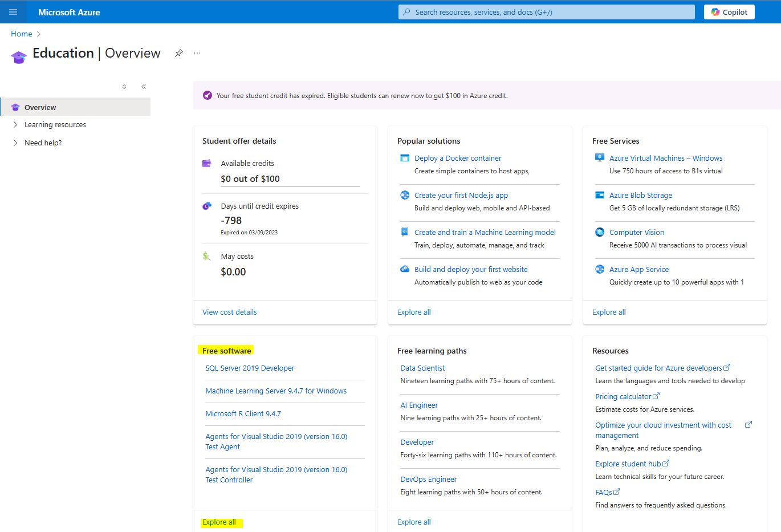Image resolution: width=781 pixels, height=532 pixels.
Task: Open Machine Learning Server 9.4.7 for Windows
Action: [x=276, y=391]
